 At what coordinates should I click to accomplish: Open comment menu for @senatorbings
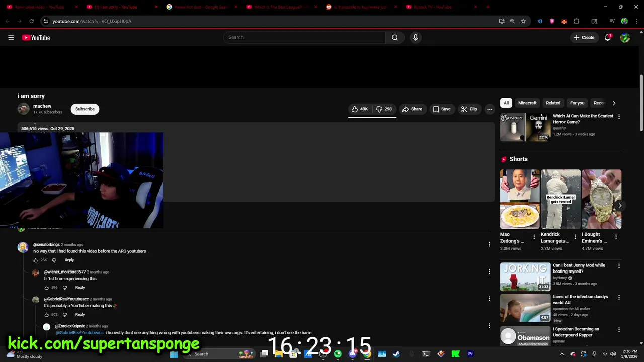(489, 244)
